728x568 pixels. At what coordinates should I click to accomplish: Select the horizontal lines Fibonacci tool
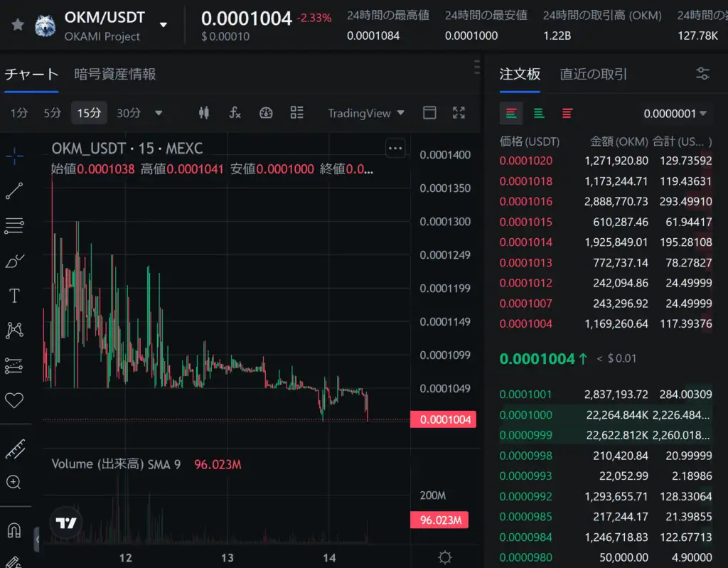(14, 226)
